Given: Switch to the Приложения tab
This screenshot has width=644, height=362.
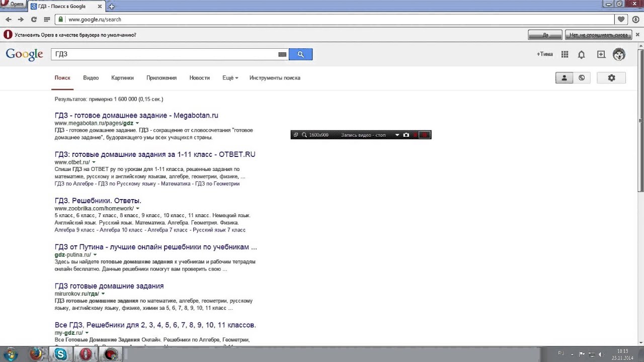Looking at the screenshot, I should coord(162,78).
